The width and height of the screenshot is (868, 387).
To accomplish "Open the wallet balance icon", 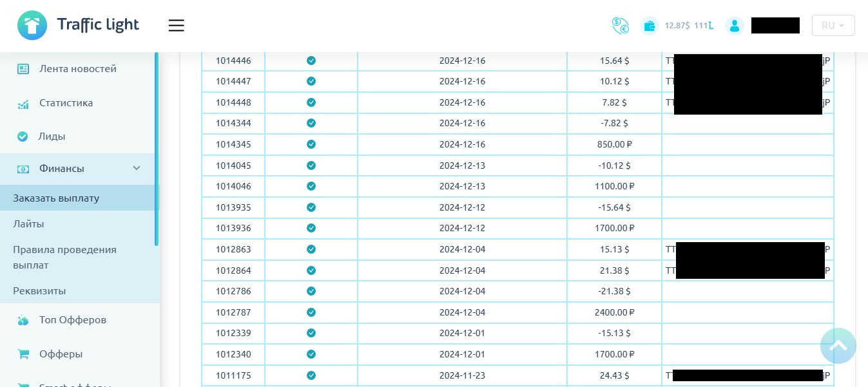I will pyautogui.click(x=650, y=26).
